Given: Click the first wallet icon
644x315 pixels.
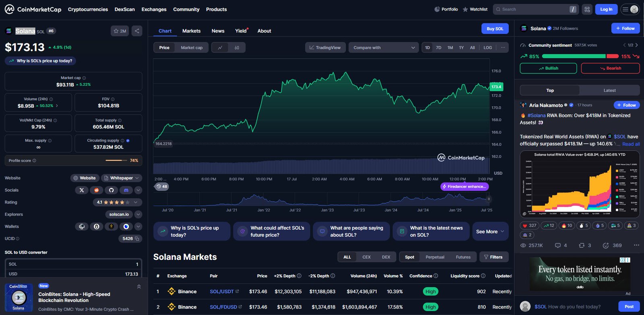Looking at the screenshot, I should pyautogui.click(x=82, y=226).
